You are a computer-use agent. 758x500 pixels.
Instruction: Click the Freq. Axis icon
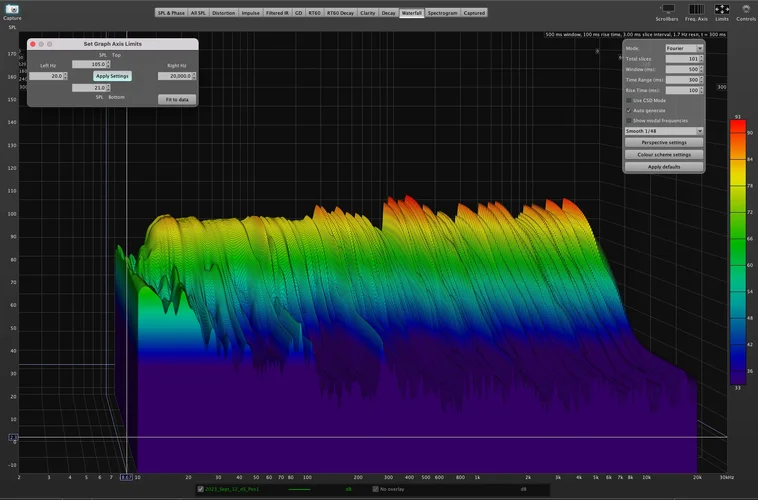click(x=696, y=8)
